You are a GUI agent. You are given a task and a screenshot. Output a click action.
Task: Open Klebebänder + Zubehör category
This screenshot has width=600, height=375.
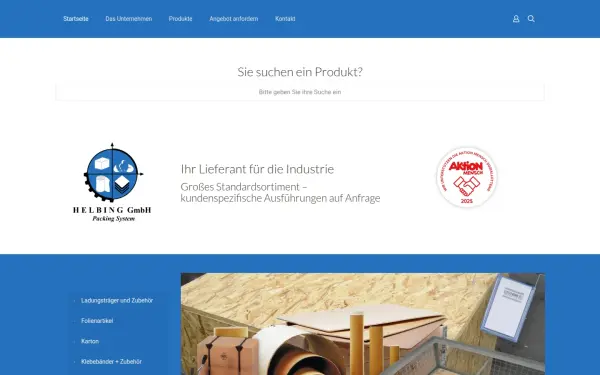pos(111,362)
